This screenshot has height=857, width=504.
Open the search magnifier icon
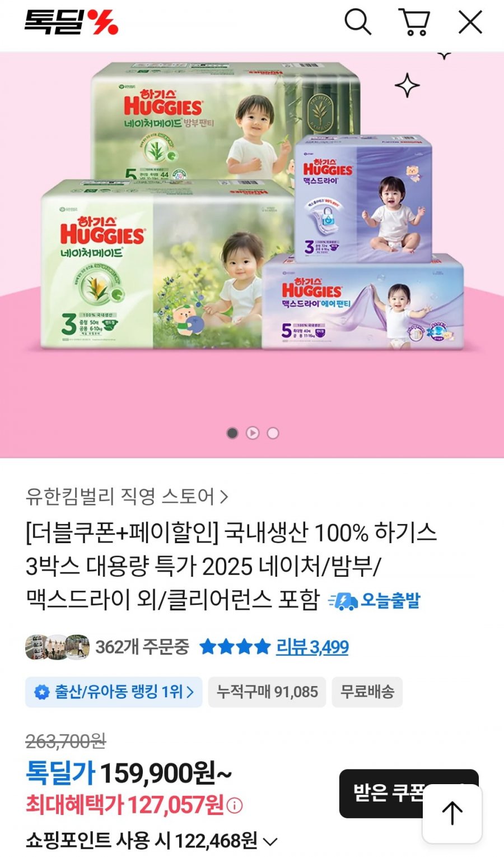pyautogui.click(x=357, y=22)
